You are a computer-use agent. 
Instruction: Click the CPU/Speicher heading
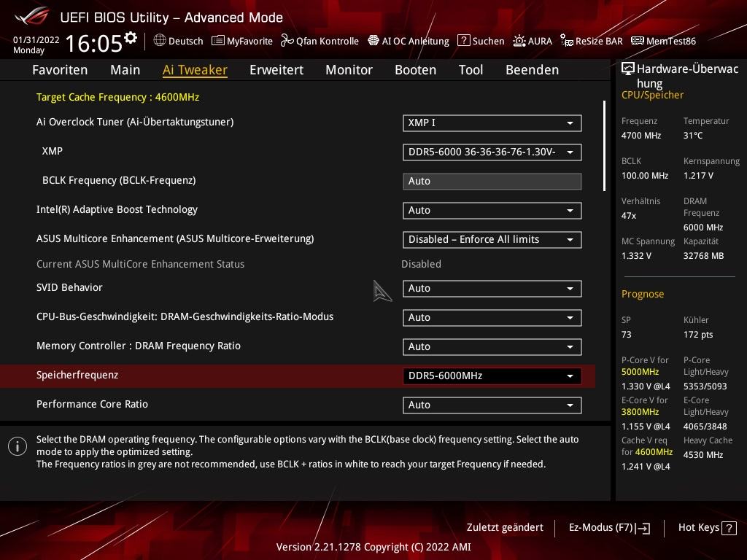tap(652, 96)
